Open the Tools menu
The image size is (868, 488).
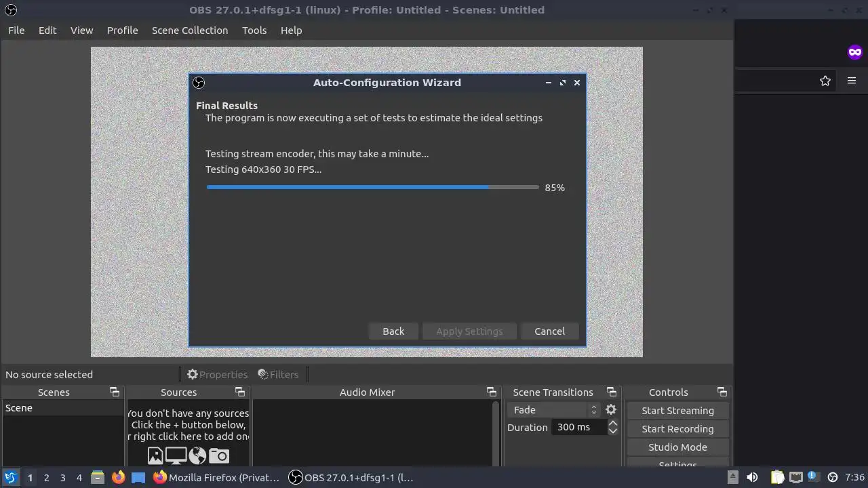(x=254, y=30)
